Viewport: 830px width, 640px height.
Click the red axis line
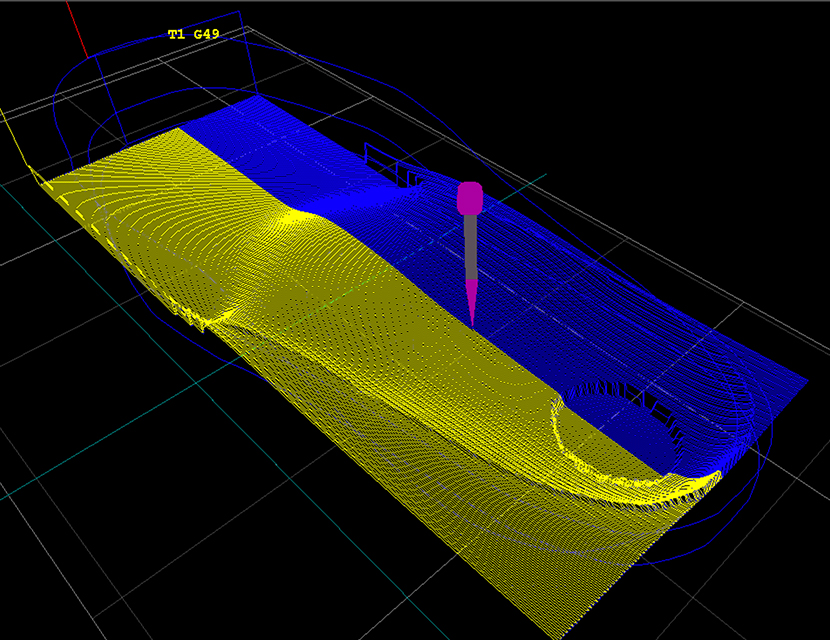(73, 25)
